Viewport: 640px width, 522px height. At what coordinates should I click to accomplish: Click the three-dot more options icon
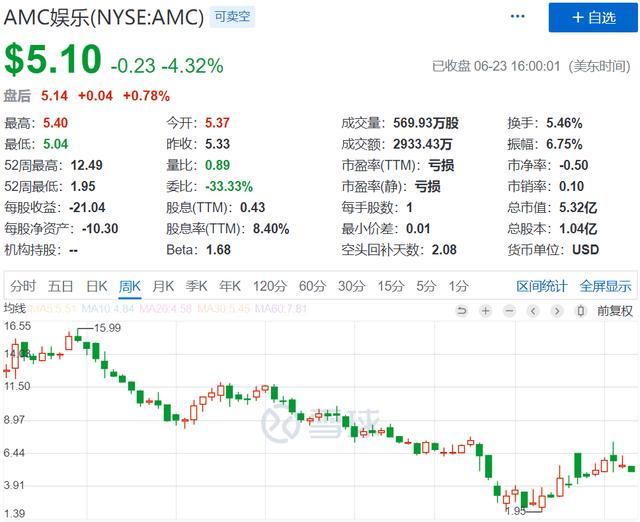click(517, 17)
